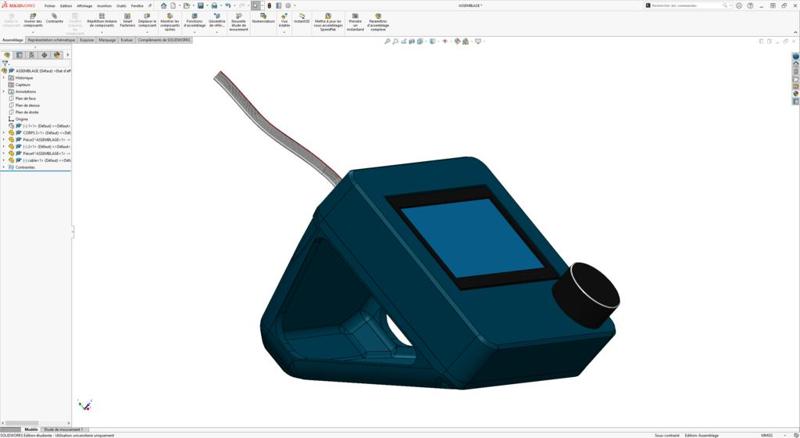800x438 pixels.
Task: Expand the Annotations tree node
Action: point(4,91)
